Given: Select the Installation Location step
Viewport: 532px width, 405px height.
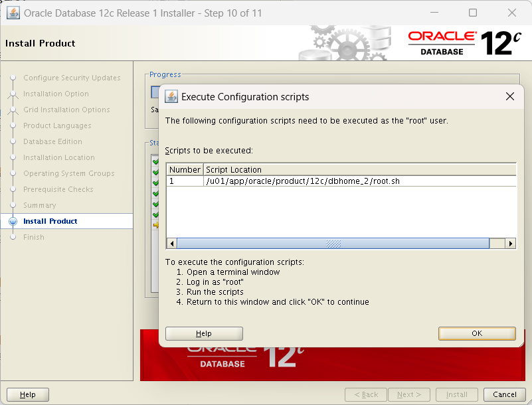Looking at the screenshot, I should click(x=59, y=157).
